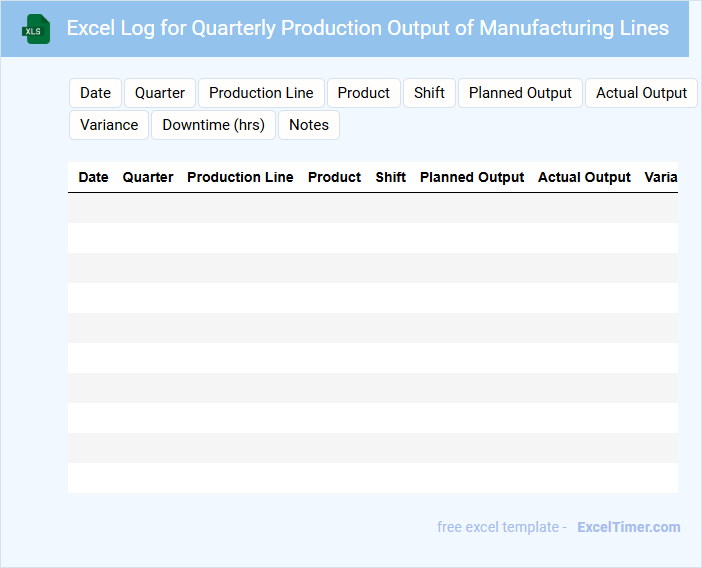Click the Production Line tag

coord(261,93)
